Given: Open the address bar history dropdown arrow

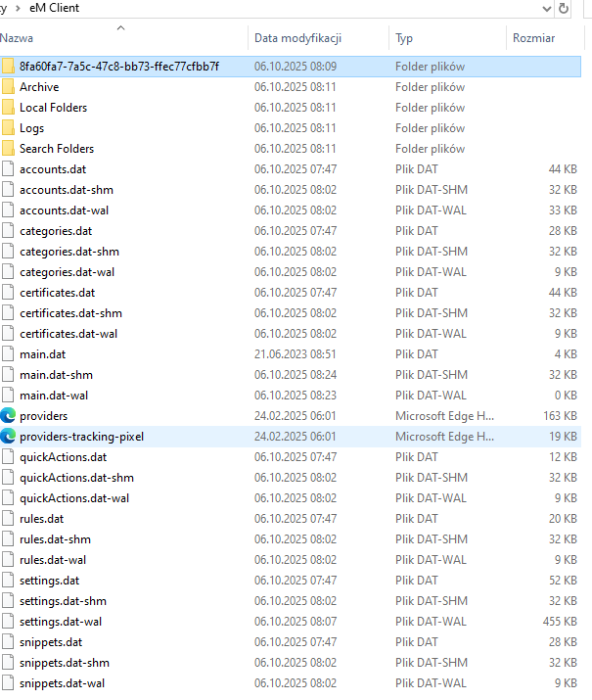Looking at the screenshot, I should pyautogui.click(x=546, y=8).
